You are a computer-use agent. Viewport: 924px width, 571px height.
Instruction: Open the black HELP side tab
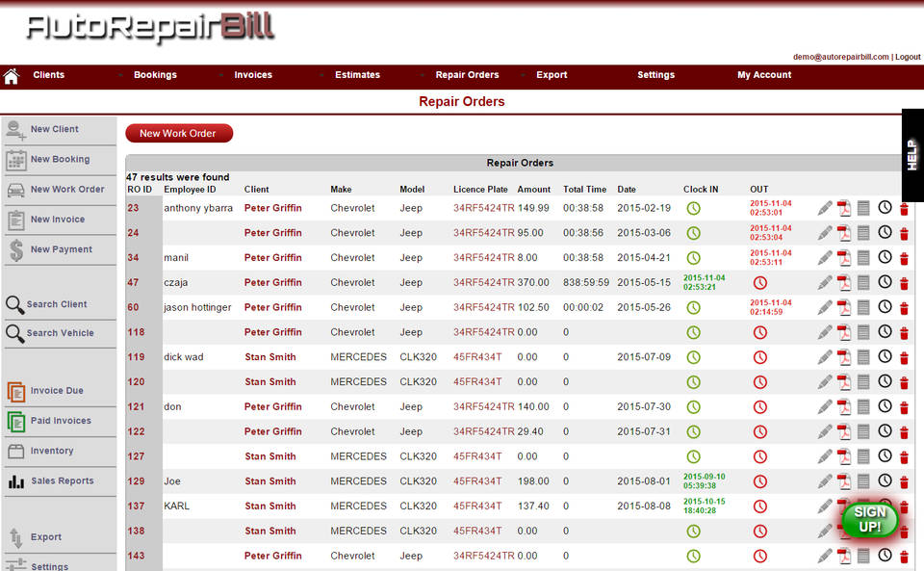point(912,155)
